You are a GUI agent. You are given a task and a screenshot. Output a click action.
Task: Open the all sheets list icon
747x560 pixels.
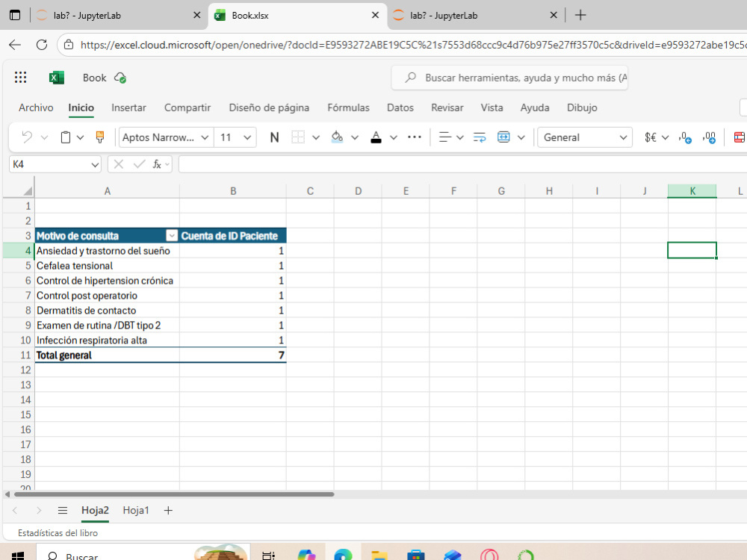point(63,511)
